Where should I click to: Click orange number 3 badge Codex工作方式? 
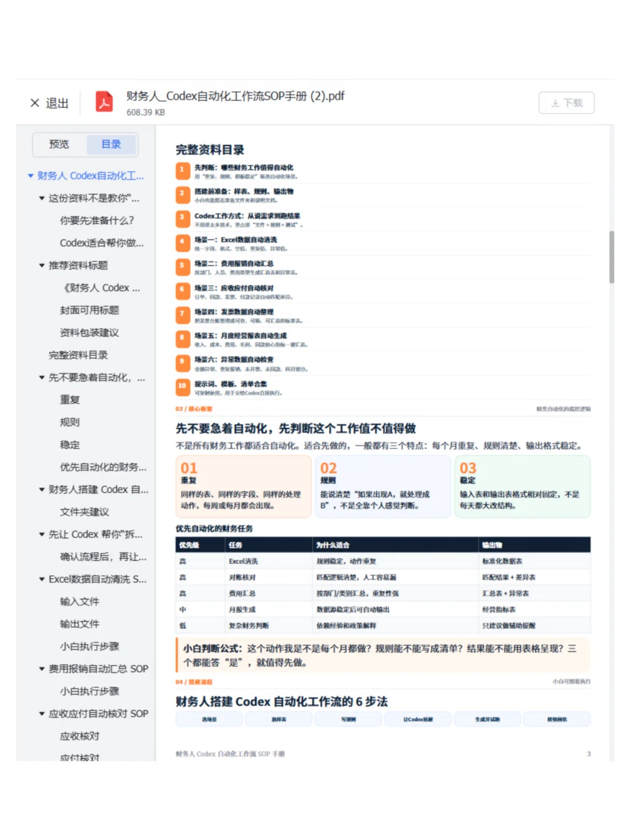[182, 218]
